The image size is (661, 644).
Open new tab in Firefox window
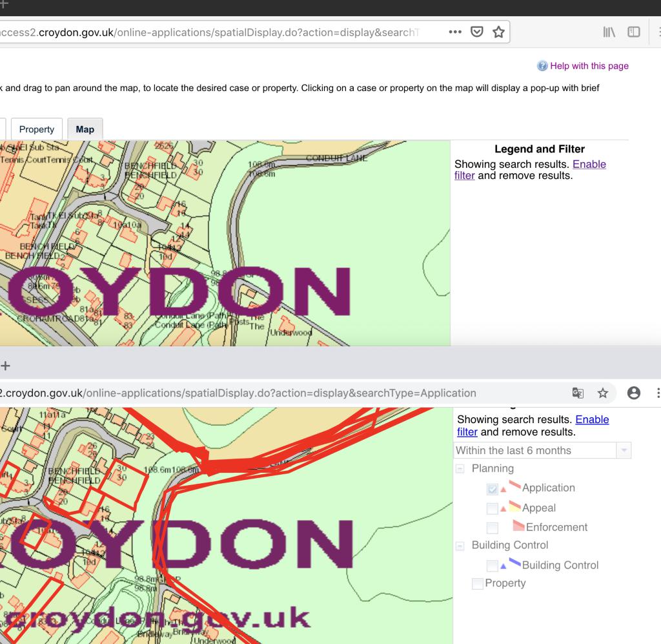(5, 4)
